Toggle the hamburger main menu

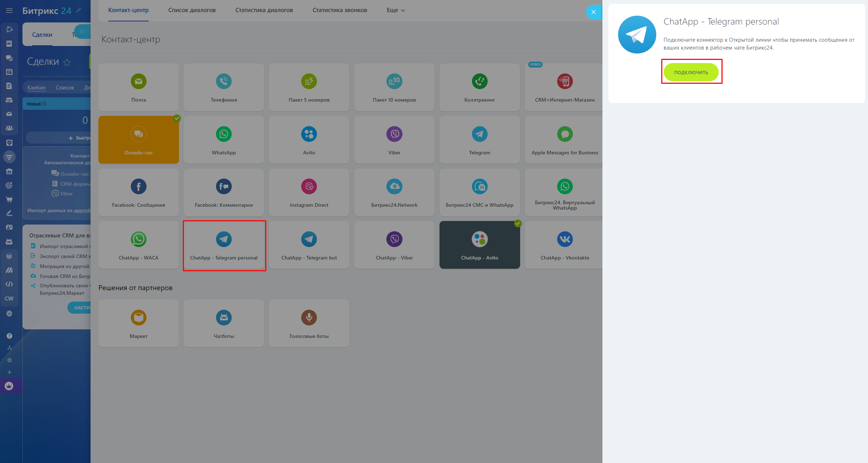coord(9,11)
